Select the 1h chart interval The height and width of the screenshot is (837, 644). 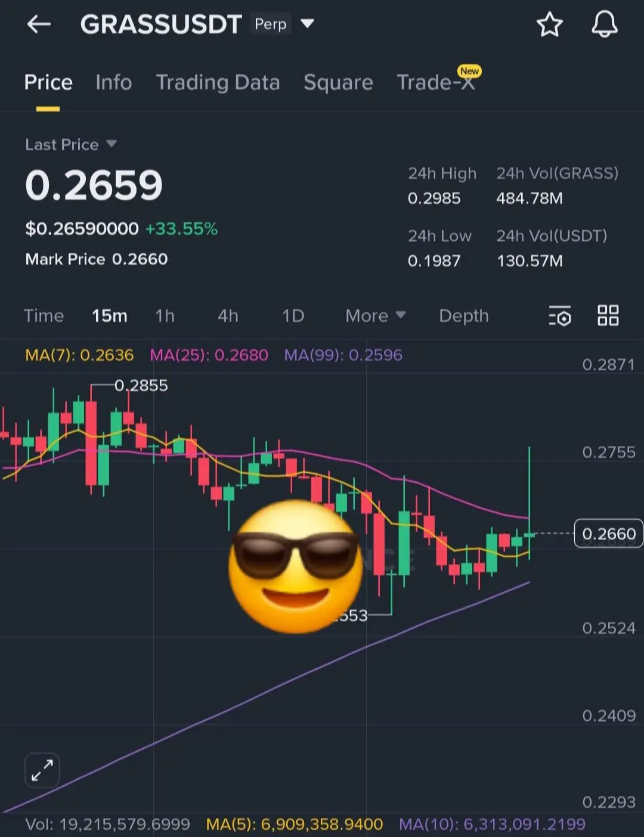pyautogui.click(x=165, y=315)
